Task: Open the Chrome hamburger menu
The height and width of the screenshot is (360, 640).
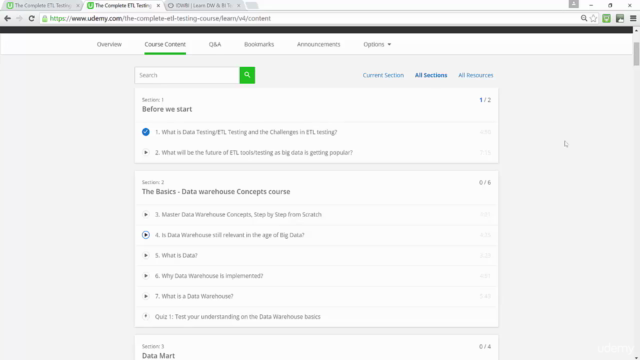Action: [x=633, y=18]
